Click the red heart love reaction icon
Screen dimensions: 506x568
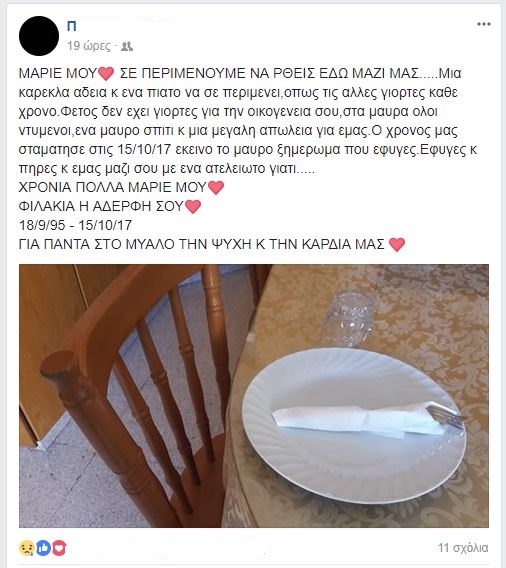[x=59, y=548]
